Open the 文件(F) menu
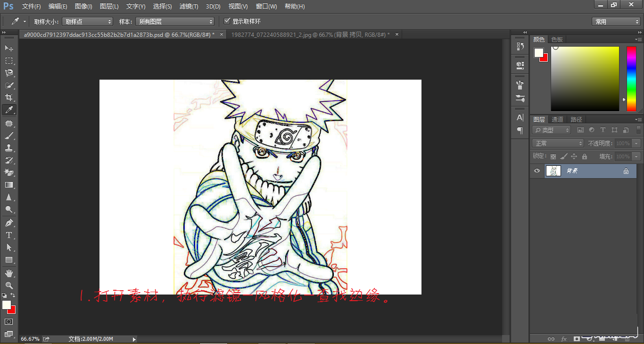This screenshot has width=644, height=344. [x=32, y=6]
